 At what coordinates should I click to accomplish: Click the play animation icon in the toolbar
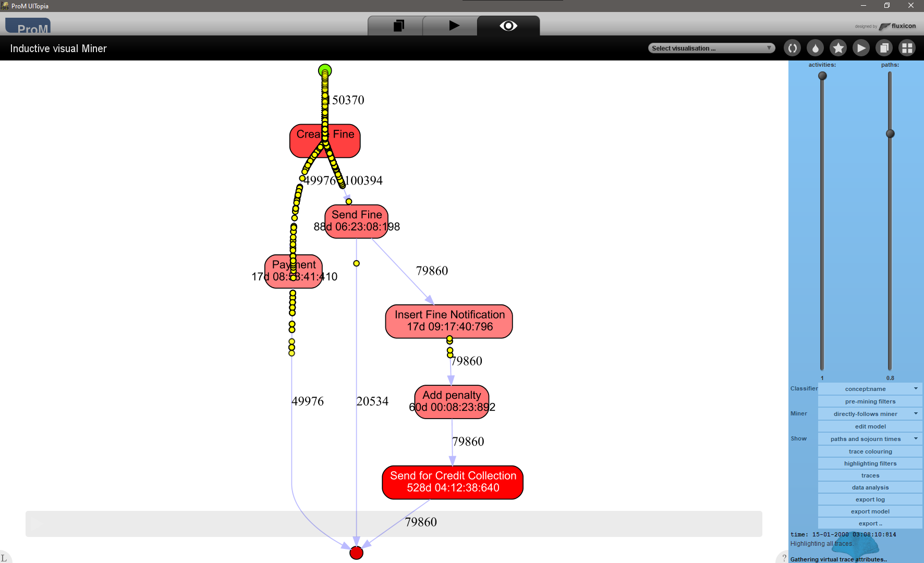point(861,47)
